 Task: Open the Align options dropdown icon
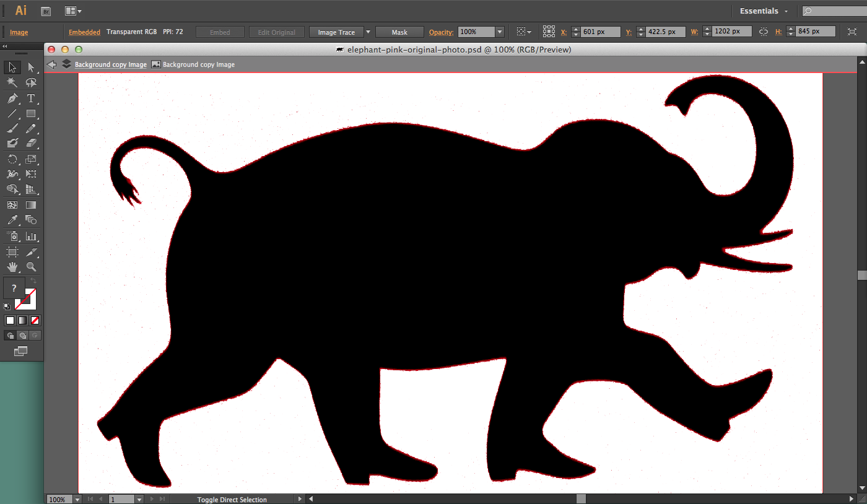[524, 32]
